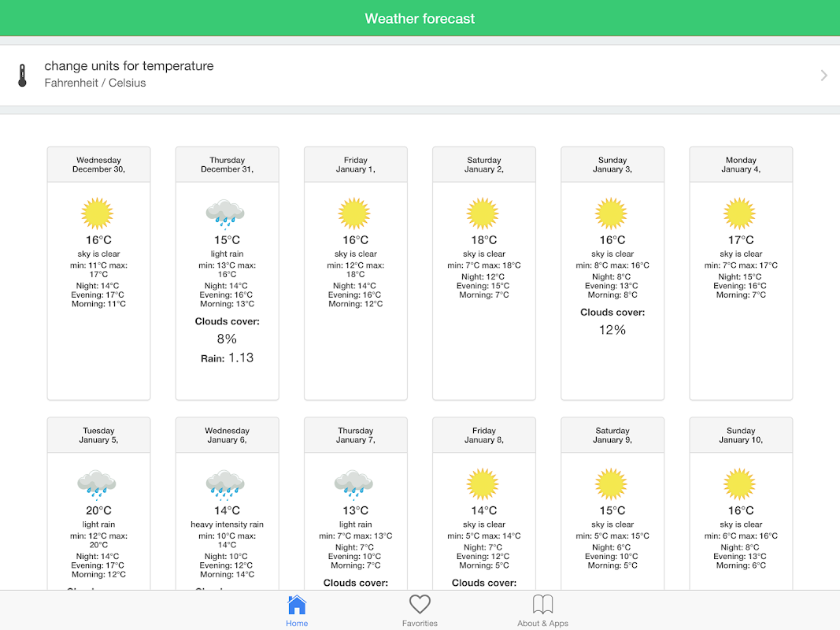Select the Friday January 1 header
The image size is (840, 630).
[356, 165]
